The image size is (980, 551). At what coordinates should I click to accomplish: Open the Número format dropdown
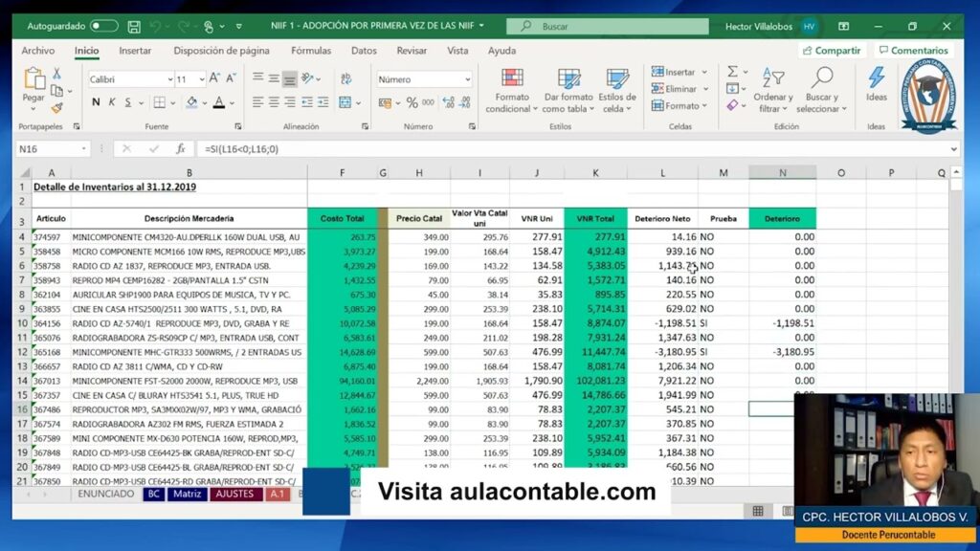(424, 79)
